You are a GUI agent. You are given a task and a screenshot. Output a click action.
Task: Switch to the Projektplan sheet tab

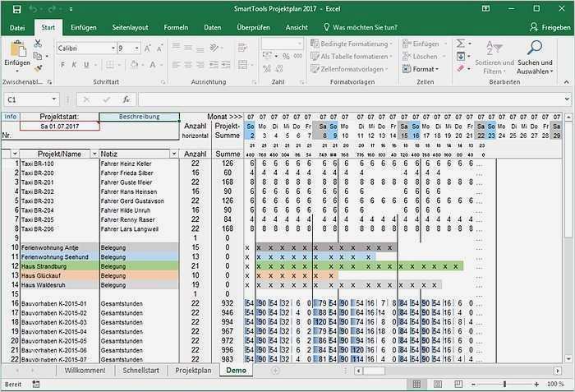tap(193, 371)
